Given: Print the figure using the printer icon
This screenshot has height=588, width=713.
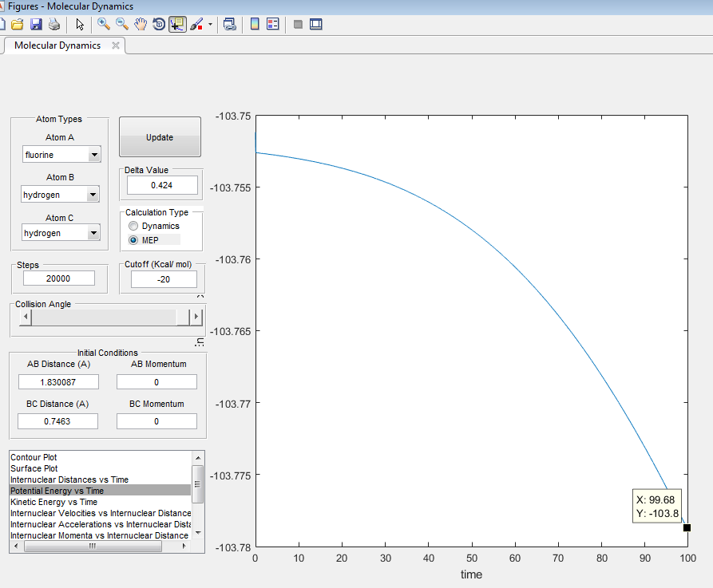Looking at the screenshot, I should [53, 25].
